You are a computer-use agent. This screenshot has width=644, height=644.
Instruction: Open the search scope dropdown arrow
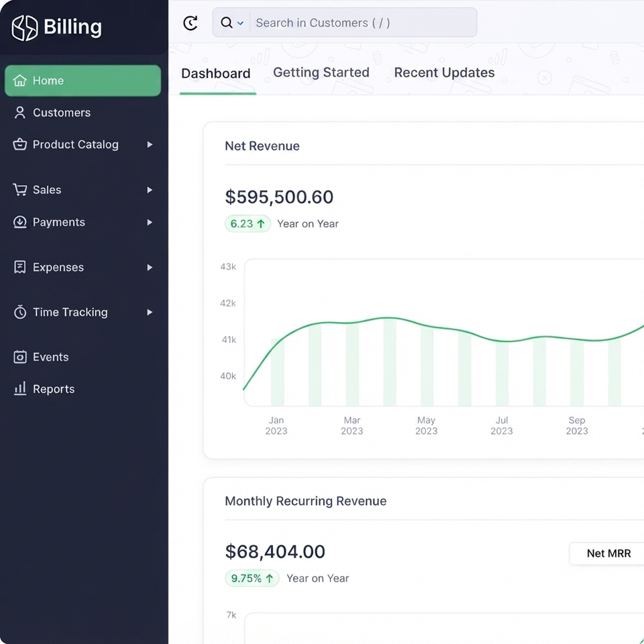point(240,23)
